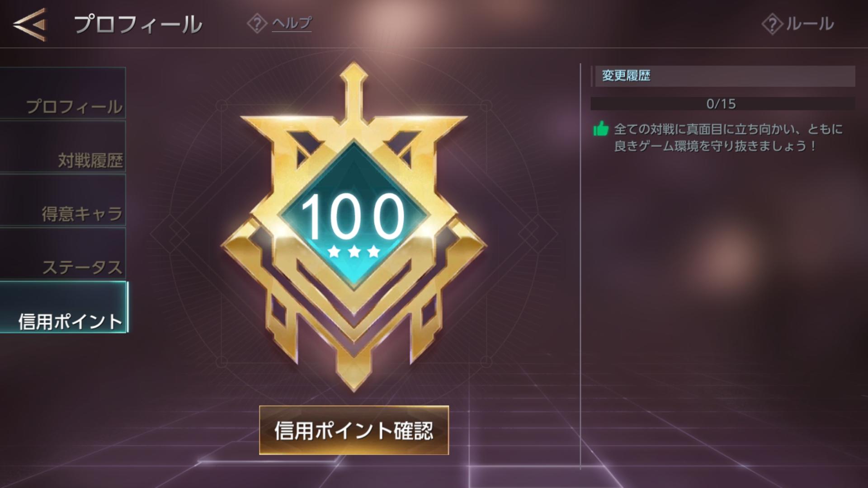Viewport: 868px width, 488px height.
Task: Tap the green thumbs-up icon
Action: [601, 129]
